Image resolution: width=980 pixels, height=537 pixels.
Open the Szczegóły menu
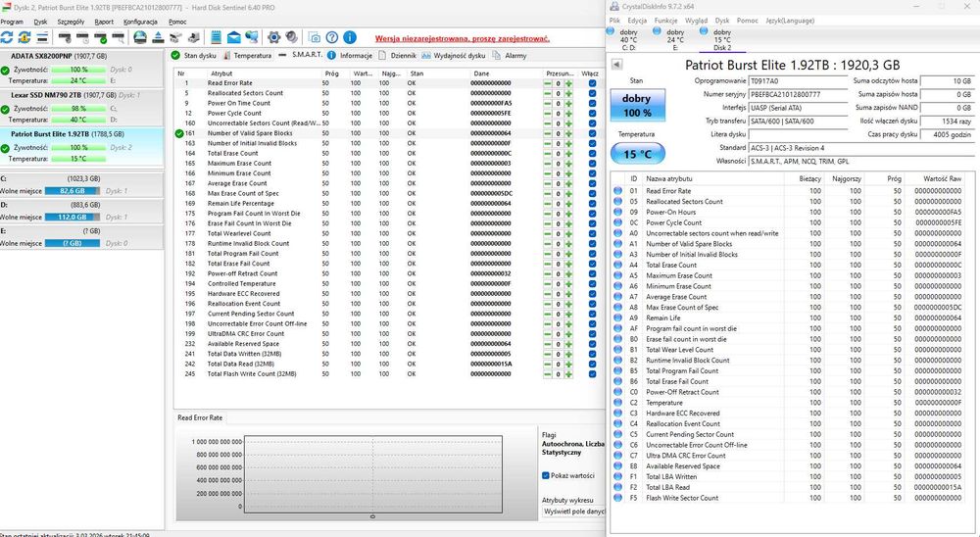tap(71, 22)
